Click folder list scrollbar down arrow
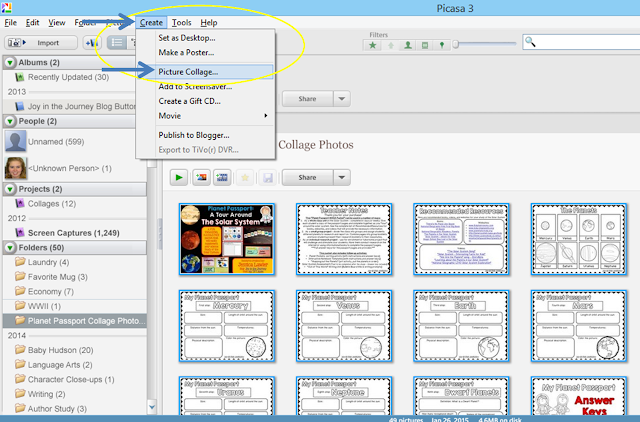Screen dimensions: 640x422 152,406
